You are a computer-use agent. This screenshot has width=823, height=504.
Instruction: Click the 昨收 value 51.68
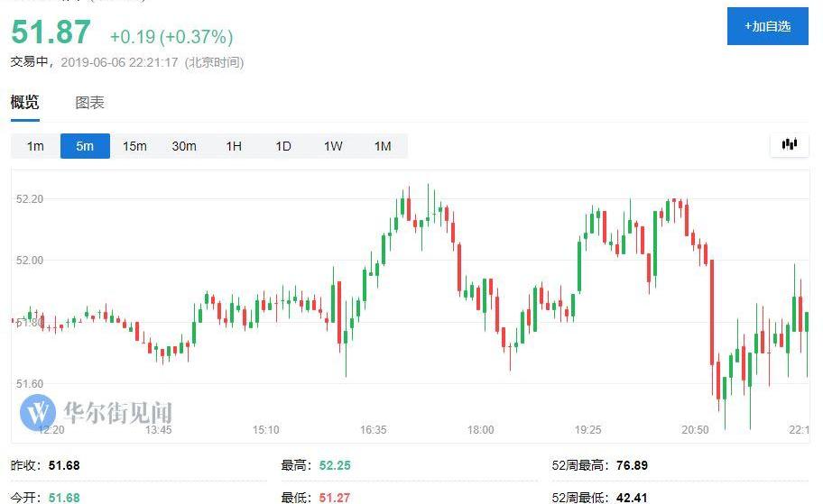click(64, 465)
